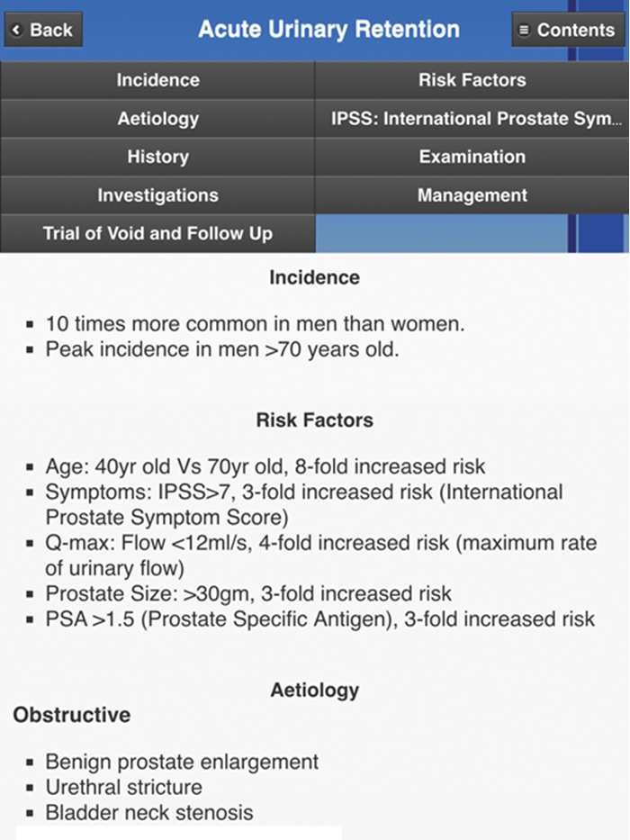Click the Benign prostate enlargement bullet
Screen dimensions: 630x840
(x=180, y=762)
